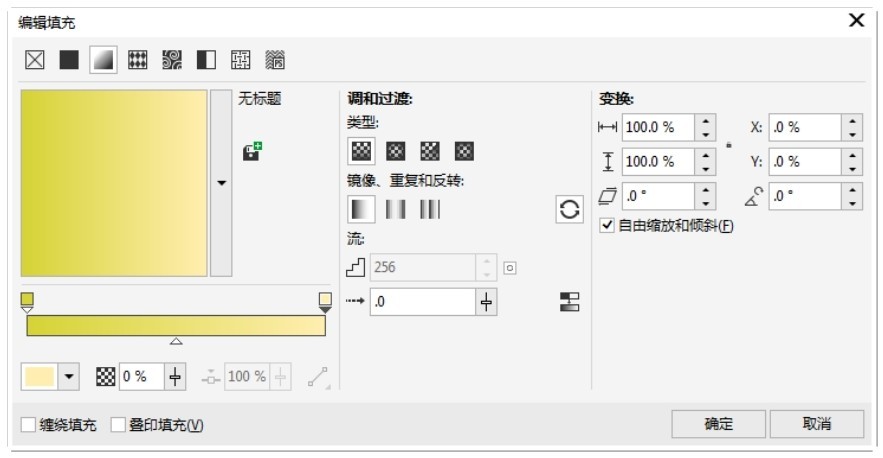Check the 缠绕填充 checkbox
The height and width of the screenshot is (458, 883).
point(28,424)
